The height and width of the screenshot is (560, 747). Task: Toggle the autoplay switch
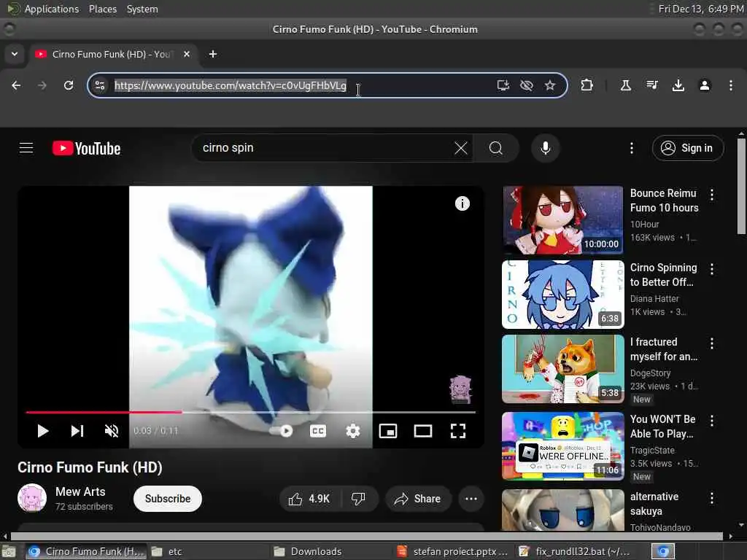[x=281, y=432]
